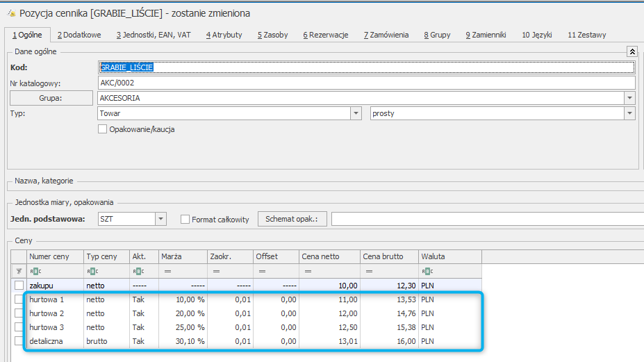Image resolution: width=644 pixels, height=362 pixels.
Task: Open the 10 Języki tab
Action: [537, 35]
